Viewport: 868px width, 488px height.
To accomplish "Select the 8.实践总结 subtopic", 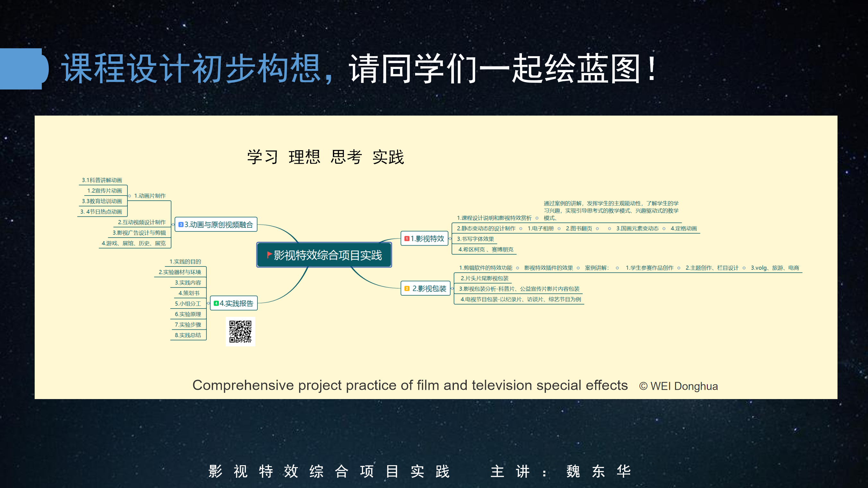I will pyautogui.click(x=188, y=335).
